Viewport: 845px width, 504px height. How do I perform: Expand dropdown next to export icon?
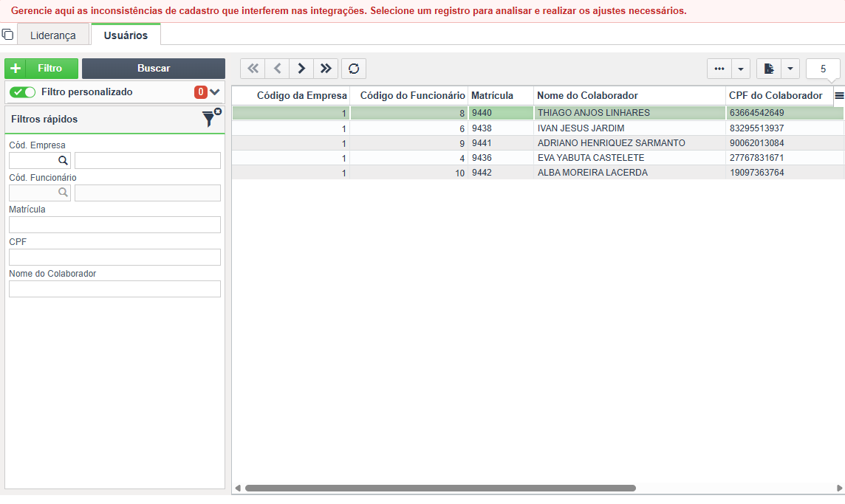point(790,69)
